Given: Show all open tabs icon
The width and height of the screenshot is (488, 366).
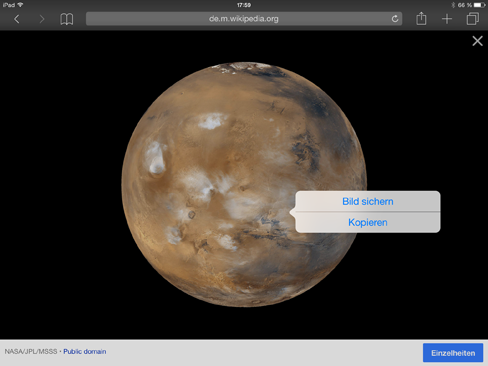Looking at the screenshot, I should (x=473, y=18).
